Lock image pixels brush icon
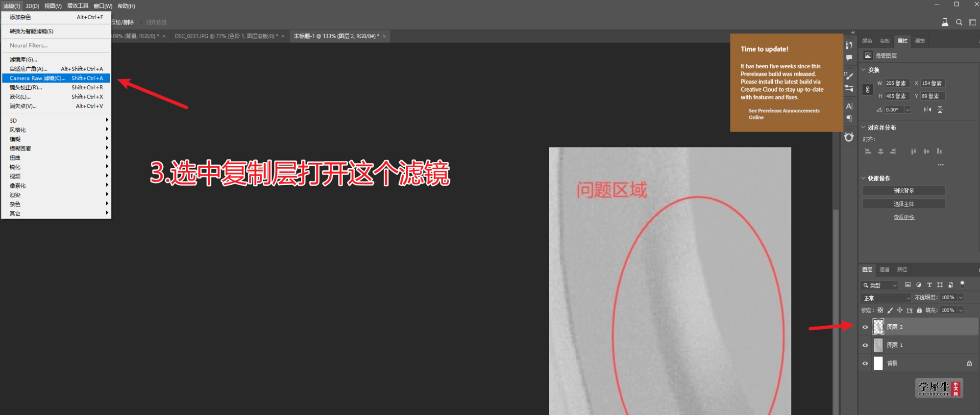The image size is (980, 415). 890,310
